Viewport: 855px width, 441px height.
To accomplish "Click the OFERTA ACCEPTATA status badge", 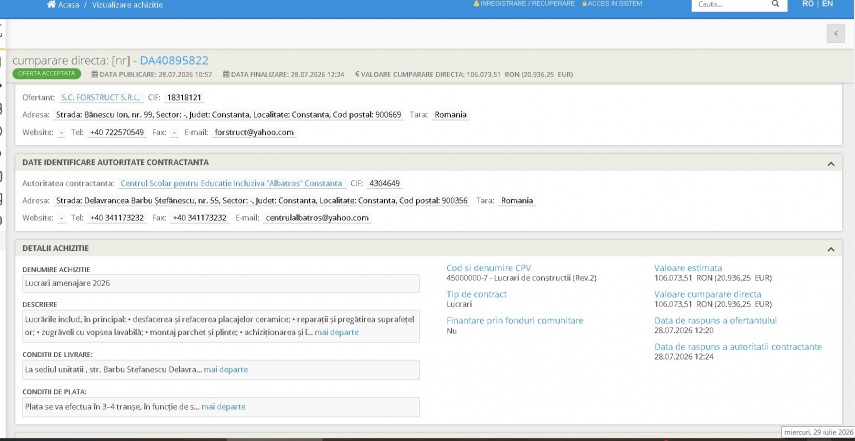I will (x=47, y=74).
